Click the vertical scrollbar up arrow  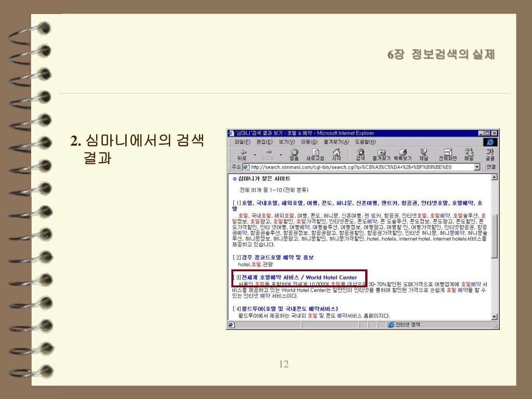[495, 177]
